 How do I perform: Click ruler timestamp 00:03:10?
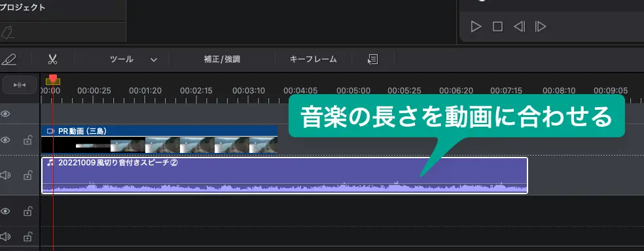249,91
